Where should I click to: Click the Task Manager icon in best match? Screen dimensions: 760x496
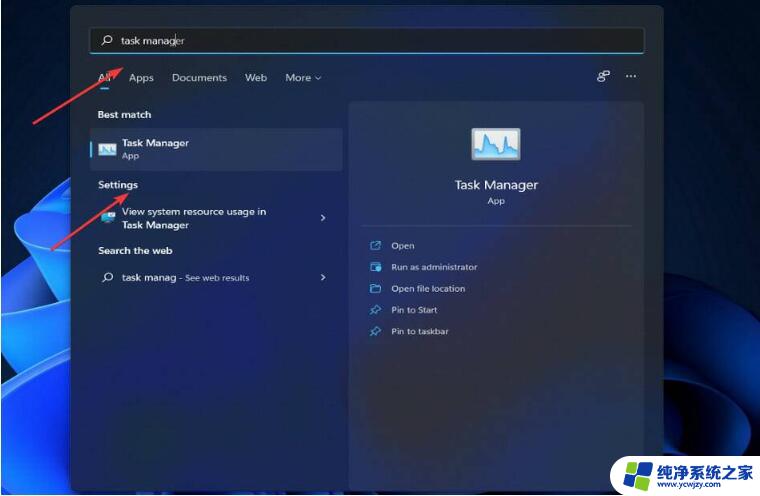click(107, 149)
